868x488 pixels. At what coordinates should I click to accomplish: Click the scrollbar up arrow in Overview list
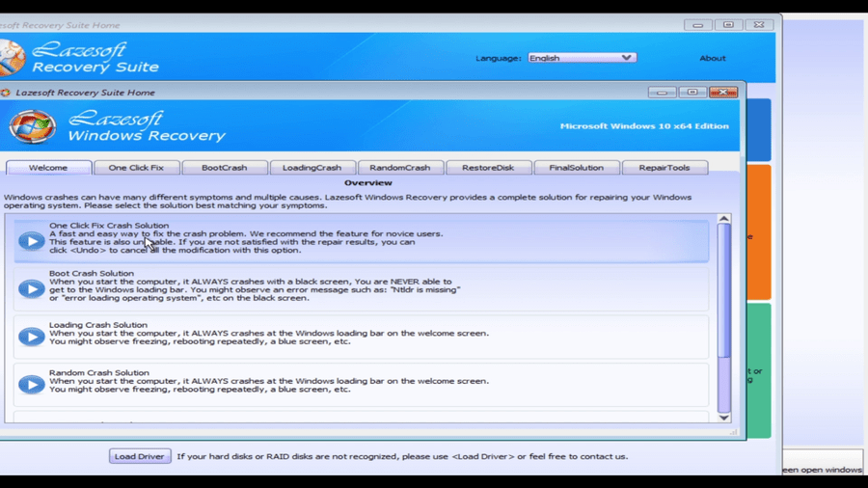point(723,219)
